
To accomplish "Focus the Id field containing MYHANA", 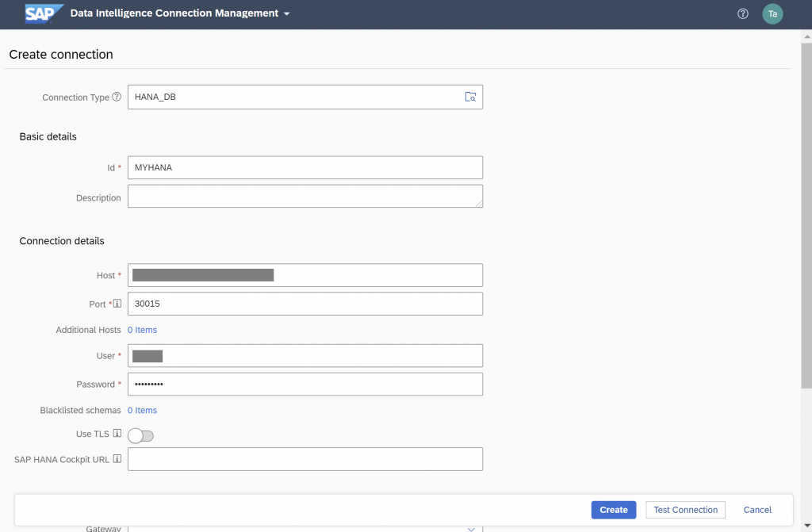I will point(305,167).
